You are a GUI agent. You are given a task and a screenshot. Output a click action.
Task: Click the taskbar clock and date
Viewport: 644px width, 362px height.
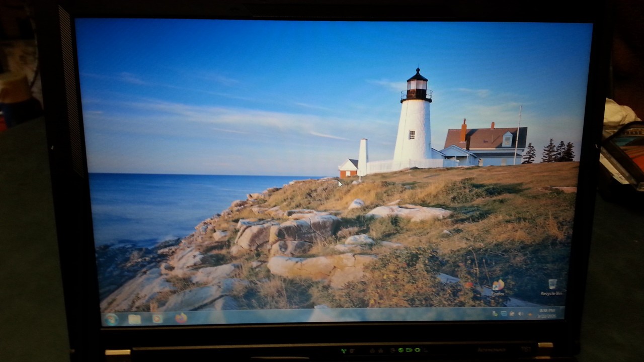click(547, 313)
